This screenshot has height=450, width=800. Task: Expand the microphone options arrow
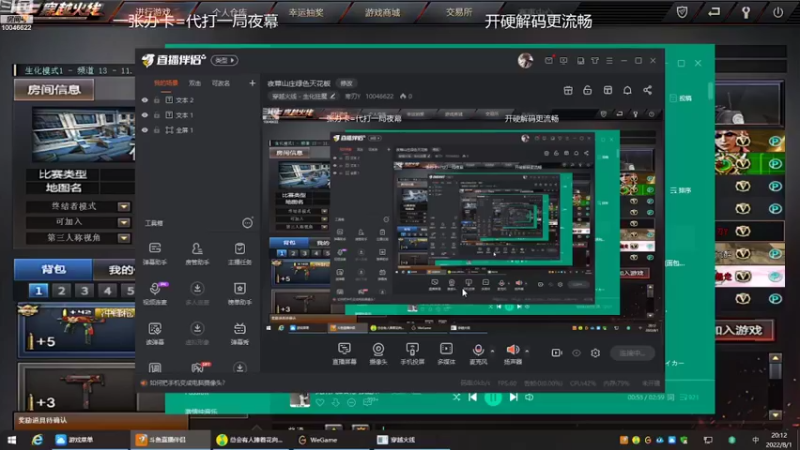coord(492,351)
